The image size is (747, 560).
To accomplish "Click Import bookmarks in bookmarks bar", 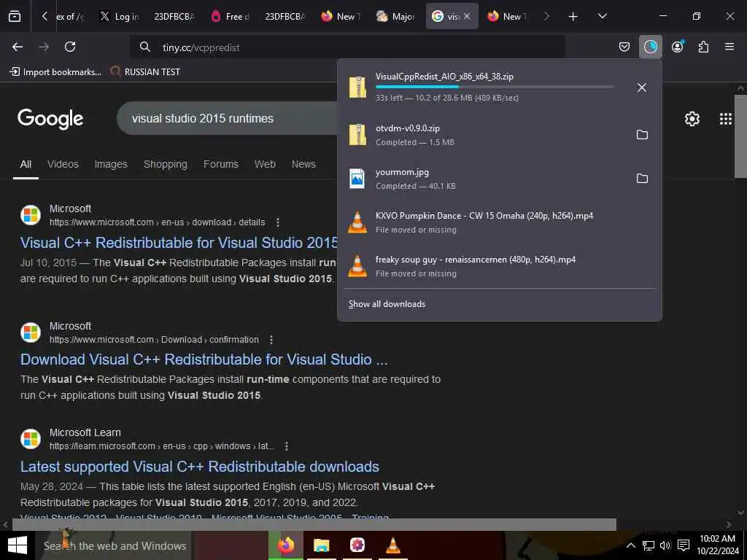I will [55, 72].
